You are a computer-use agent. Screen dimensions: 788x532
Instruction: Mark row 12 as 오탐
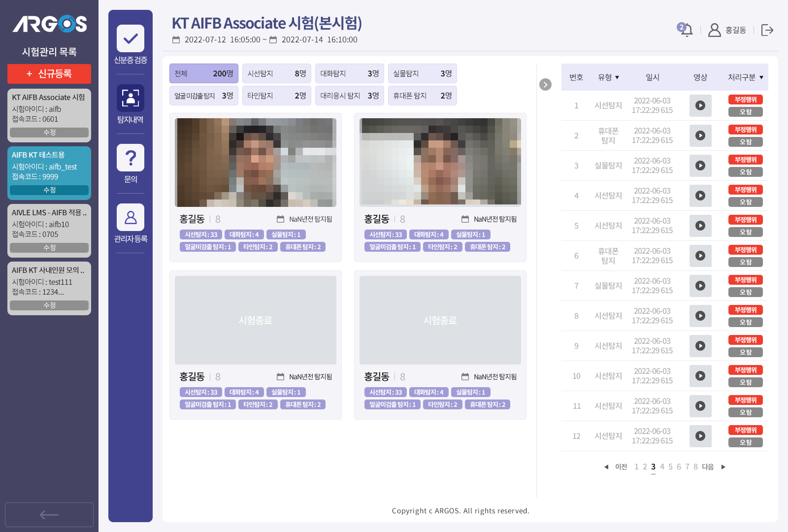coord(746,442)
